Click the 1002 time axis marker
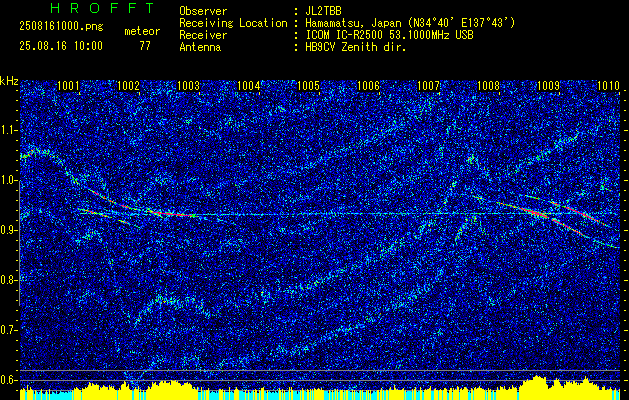Image resolution: width=629 pixels, height=400 pixels. pos(128,86)
